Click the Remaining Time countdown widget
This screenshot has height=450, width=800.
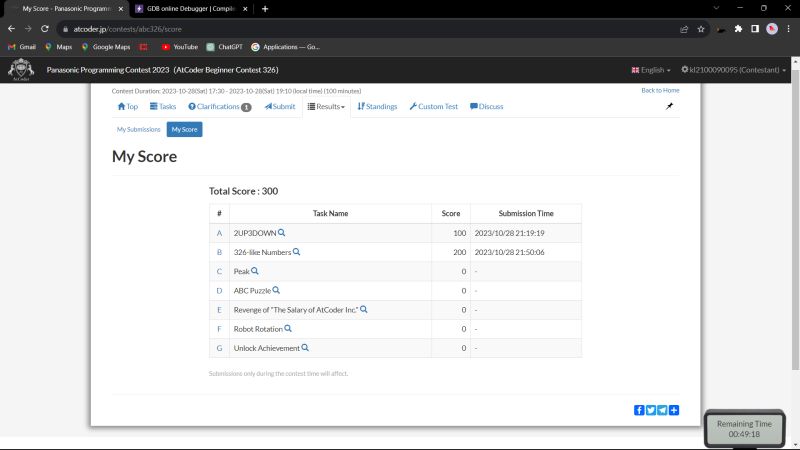tap(744, 429)
